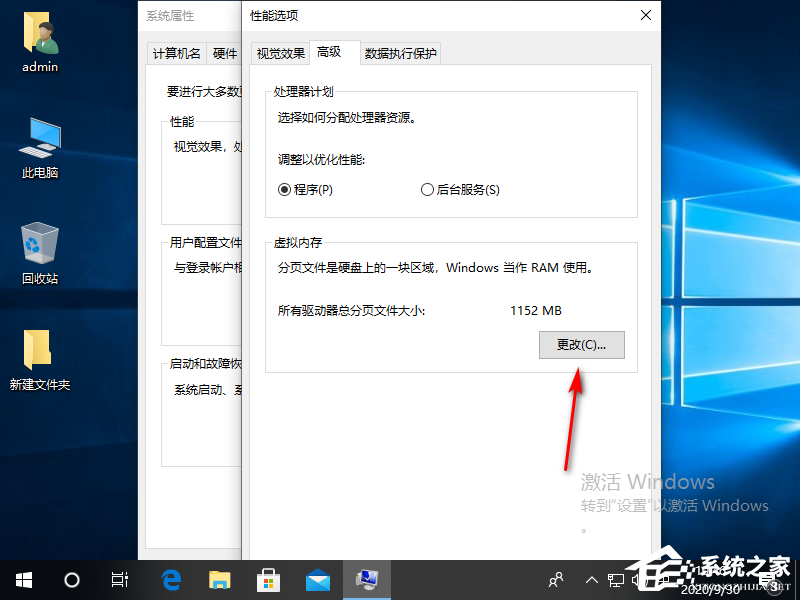The height and width of the screenshot is (600, 800).
Task: Open the 新建文件夹 desktop folder
Action: tap(38, 355)
